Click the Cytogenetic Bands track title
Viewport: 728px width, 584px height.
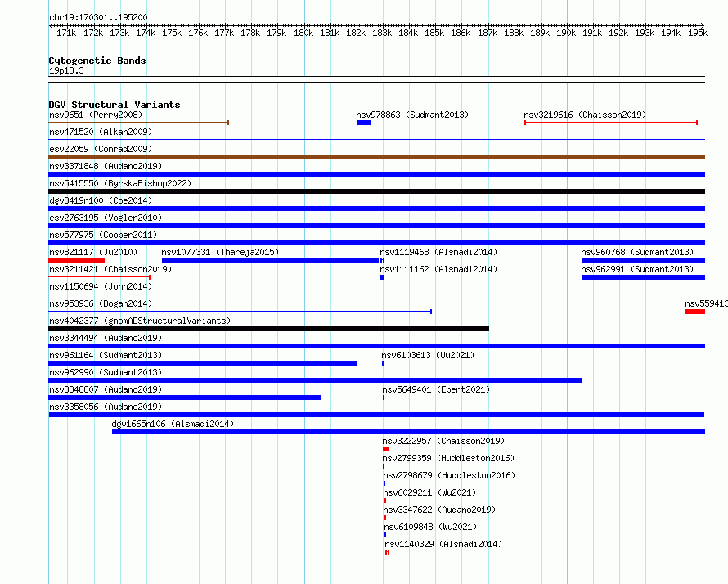97,61
